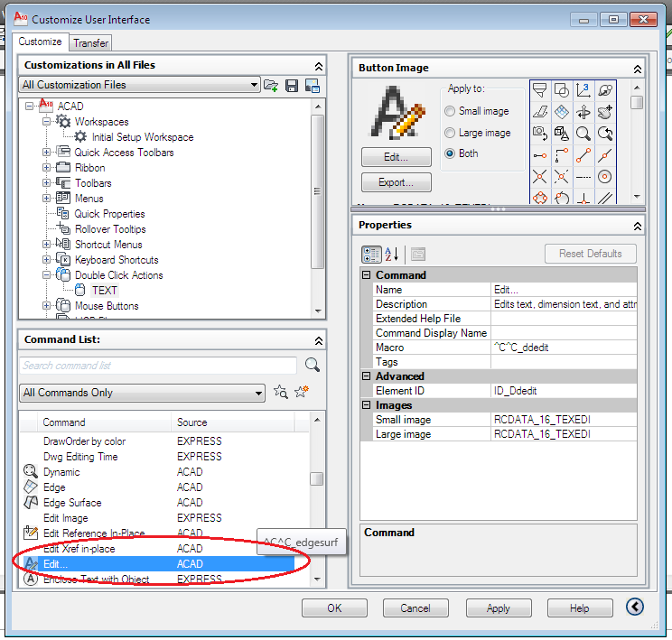672x640 pixels.
Task: Select the rotate-around-axis arrow button image
Action: click(x=583, y=112)
